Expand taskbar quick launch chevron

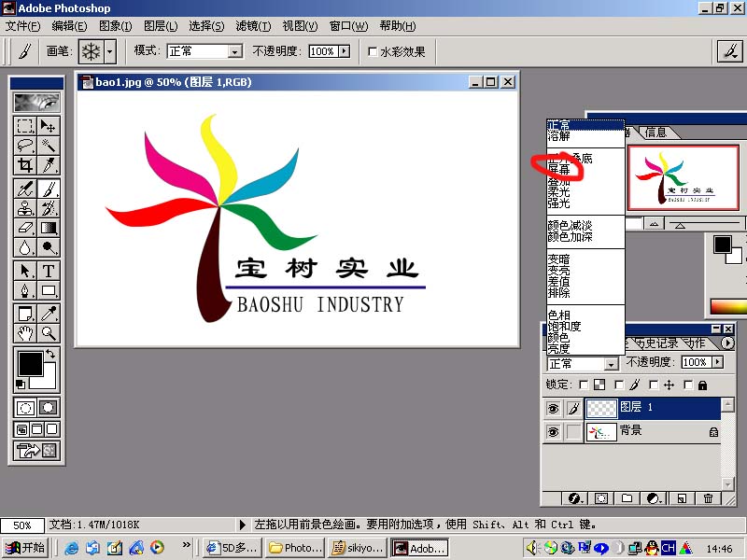point(186,544)
